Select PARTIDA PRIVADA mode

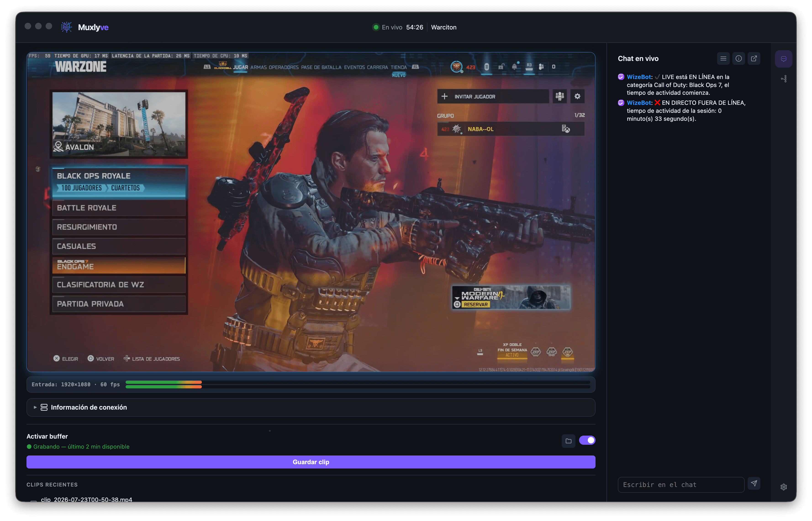coord(119,304)
